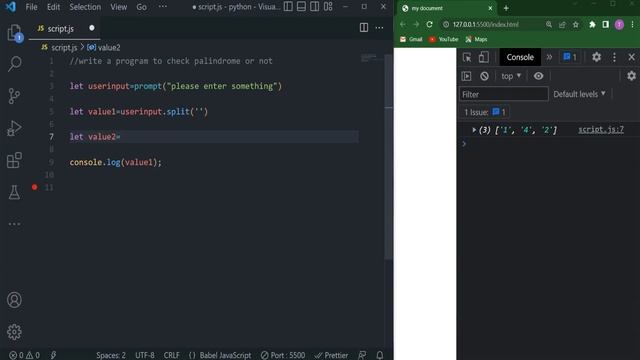
Task: Select the 'my document' browser tab
Action: [x=447, y=8]
